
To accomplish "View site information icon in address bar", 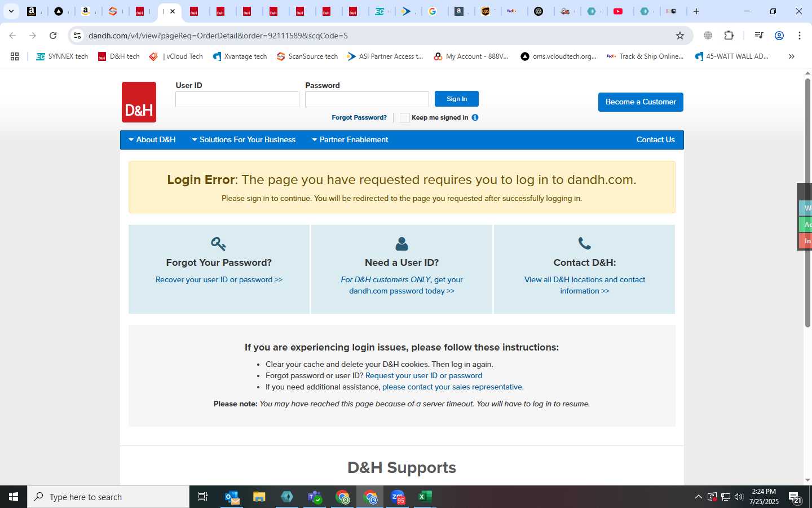I will (77, 36).
